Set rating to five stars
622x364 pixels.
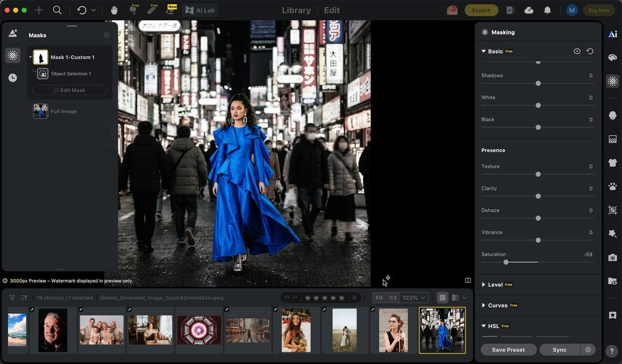[341, 298]
